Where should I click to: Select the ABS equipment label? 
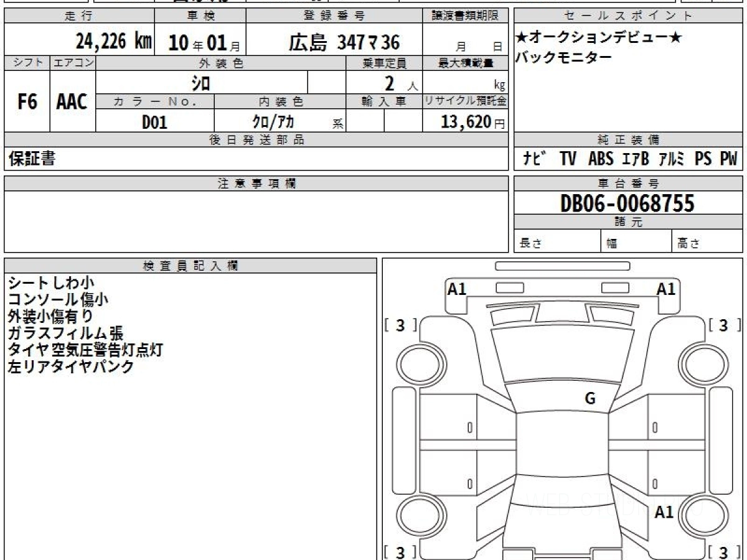(600, 159)
